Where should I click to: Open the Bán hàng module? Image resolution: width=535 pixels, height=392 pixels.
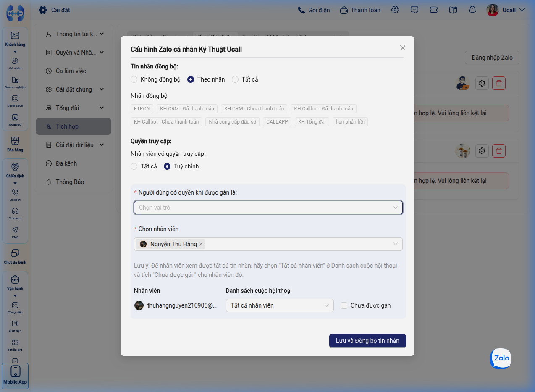coord(15,143)
